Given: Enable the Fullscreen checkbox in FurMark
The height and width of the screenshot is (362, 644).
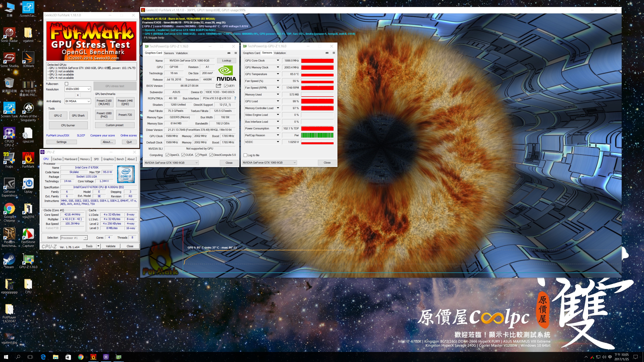Looking at the screenshot, I should click(67, 84).
